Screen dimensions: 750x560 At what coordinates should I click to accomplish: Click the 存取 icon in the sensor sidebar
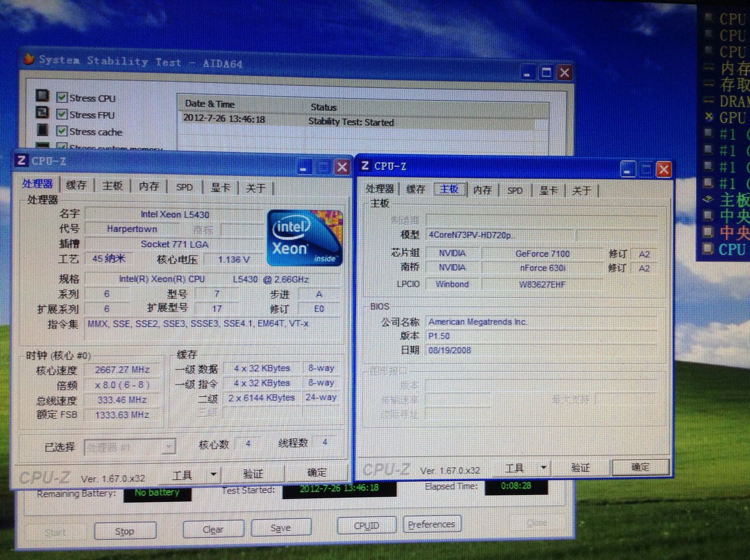[x=709, y=84]
